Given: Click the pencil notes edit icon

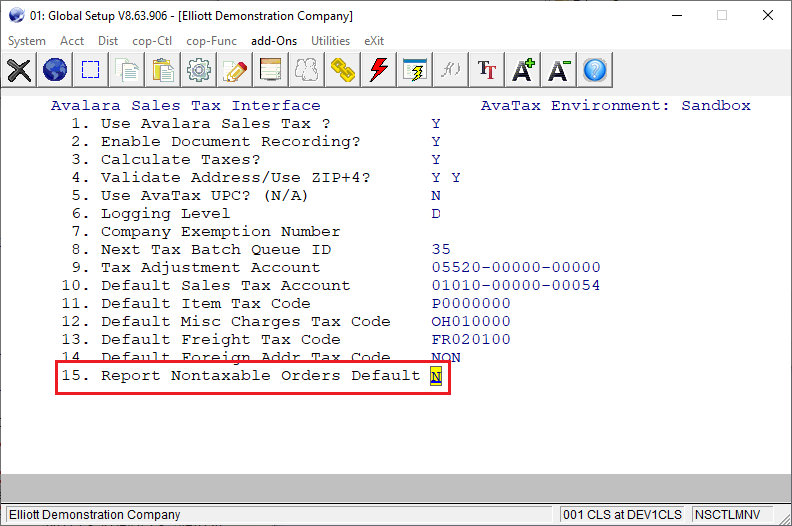Looking at the screenshot, I should pos(235,69).
